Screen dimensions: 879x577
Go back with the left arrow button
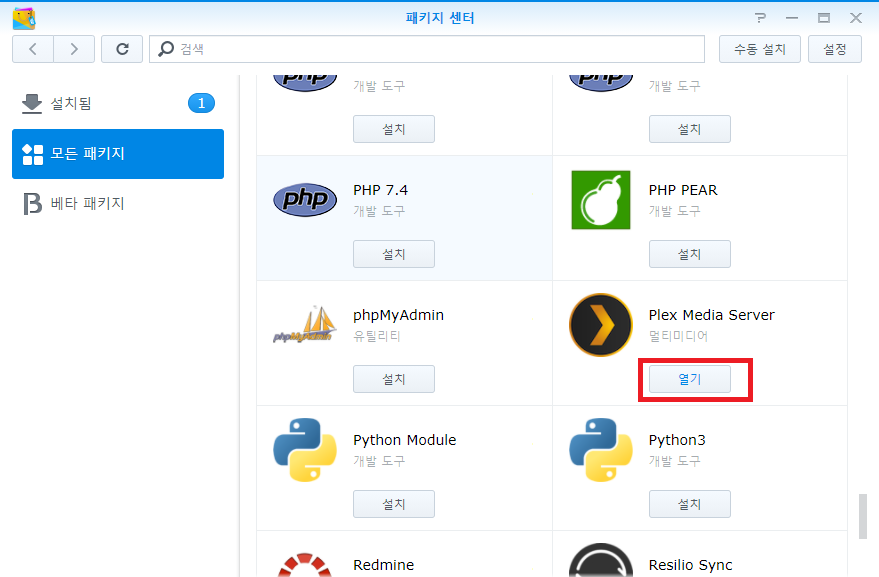33,49
